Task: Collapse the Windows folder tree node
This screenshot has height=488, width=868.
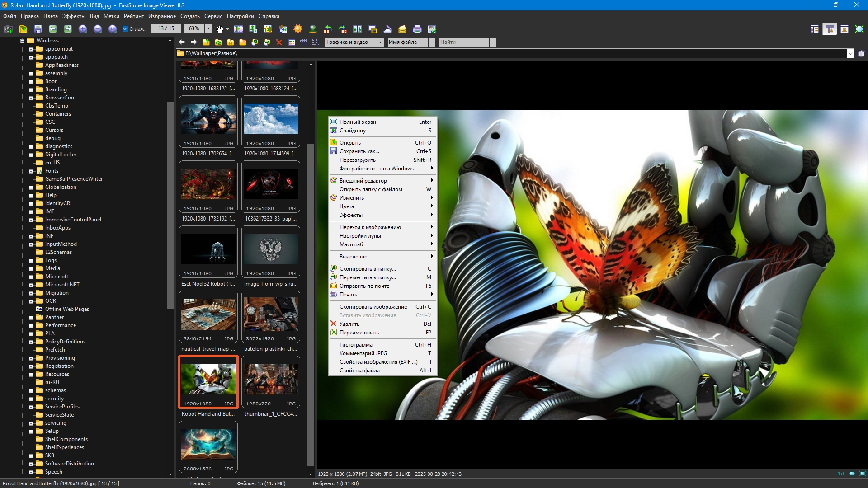Action: tap(22, 41)
